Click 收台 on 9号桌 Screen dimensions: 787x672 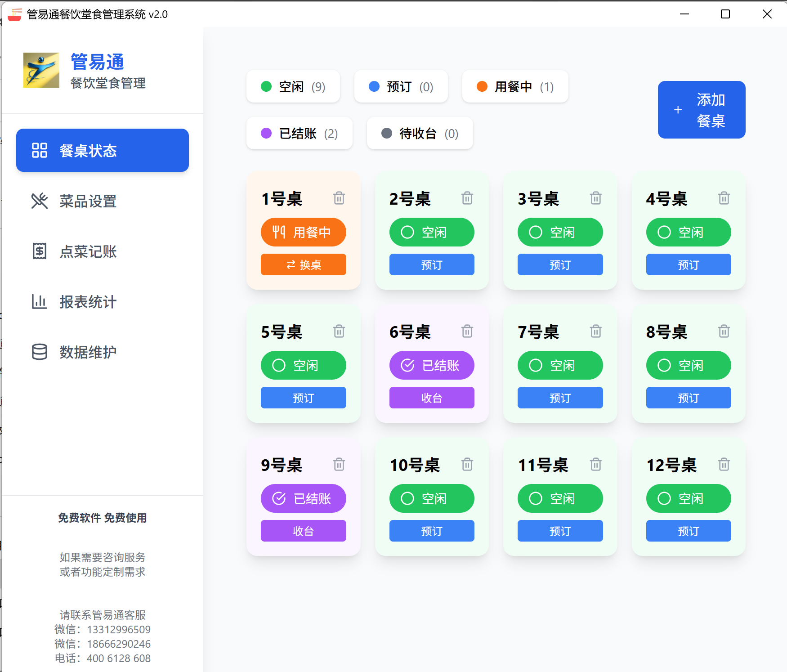[303, 531]
